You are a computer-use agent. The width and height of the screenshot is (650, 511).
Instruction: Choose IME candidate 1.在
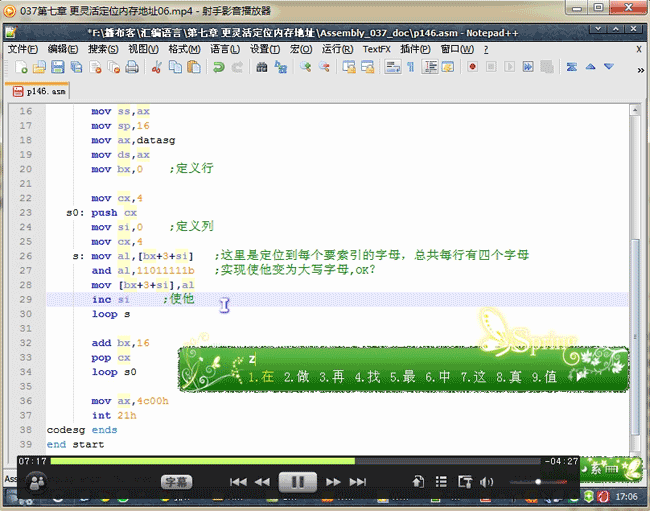click(x=260, y=377)
